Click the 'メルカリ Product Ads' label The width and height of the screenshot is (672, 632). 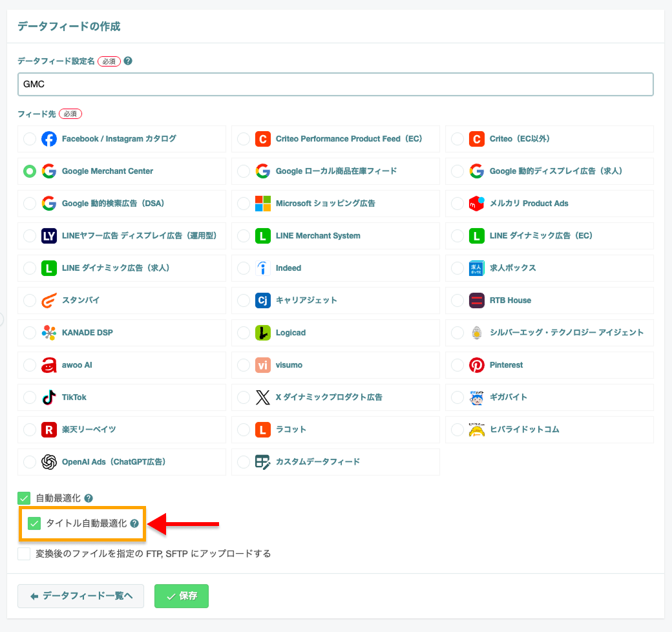point(529,204)
